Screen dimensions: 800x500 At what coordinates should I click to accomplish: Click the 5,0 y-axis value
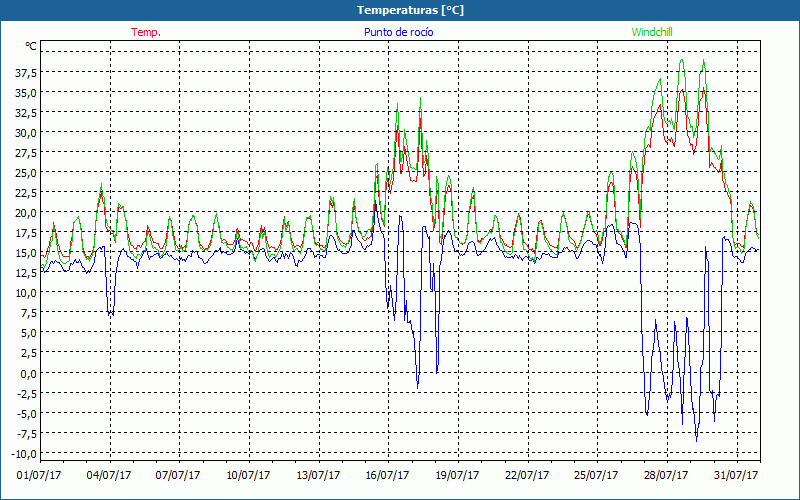[x=28, y=333]
